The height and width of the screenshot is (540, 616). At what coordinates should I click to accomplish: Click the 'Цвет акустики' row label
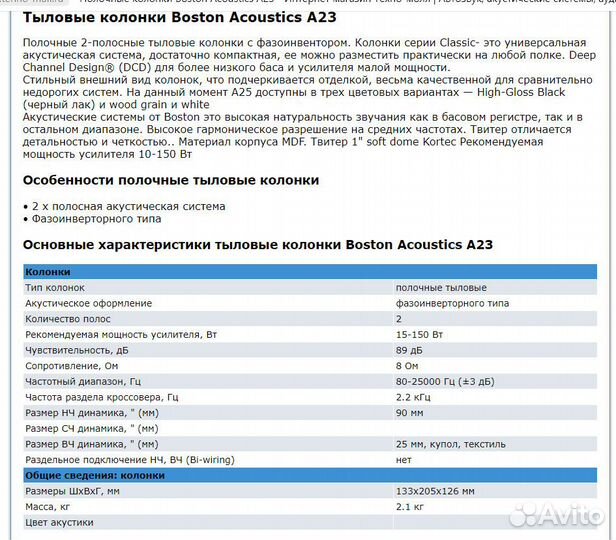click(x=59, y=522)
